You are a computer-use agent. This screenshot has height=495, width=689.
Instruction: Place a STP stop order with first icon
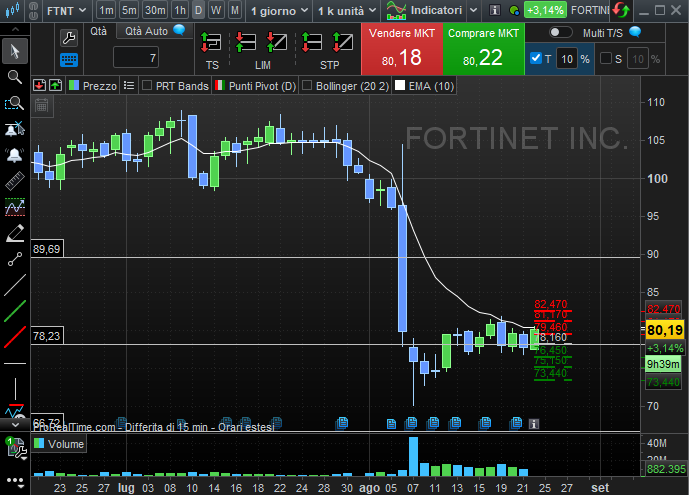coord(312,43)
